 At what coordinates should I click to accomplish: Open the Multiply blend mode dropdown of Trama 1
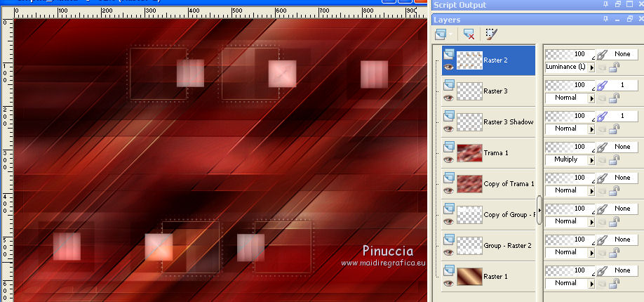[x=591, y=160]
